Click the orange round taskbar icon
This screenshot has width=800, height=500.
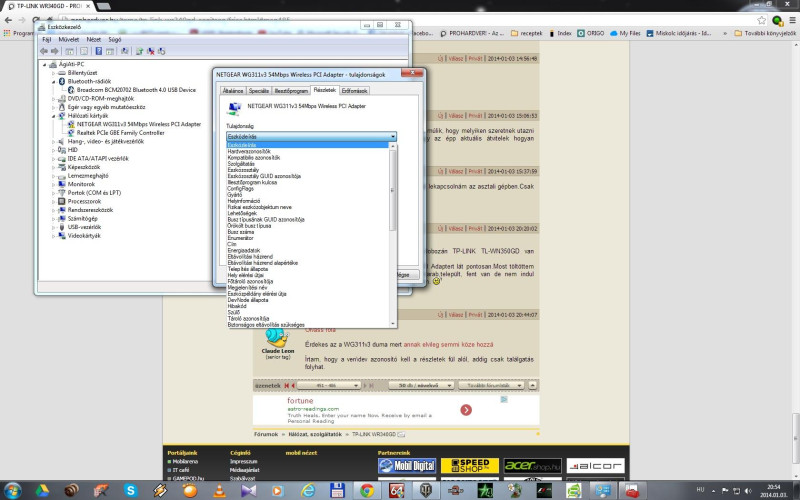point(190,491)
